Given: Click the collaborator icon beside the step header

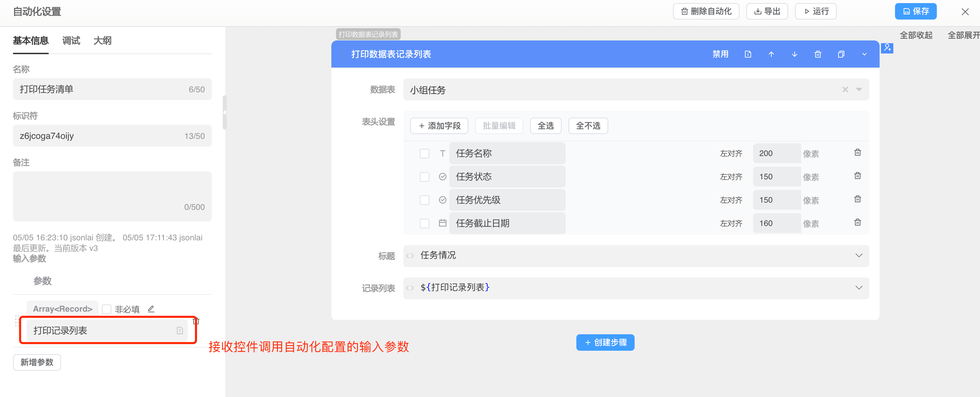Looking at the screenshot, I should click(887, 48).
